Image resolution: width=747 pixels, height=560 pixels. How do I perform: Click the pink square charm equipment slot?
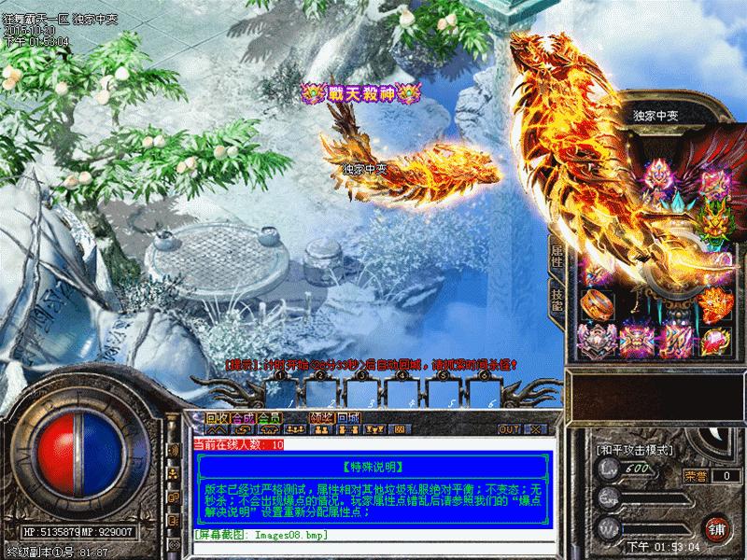tap(714, 183)
